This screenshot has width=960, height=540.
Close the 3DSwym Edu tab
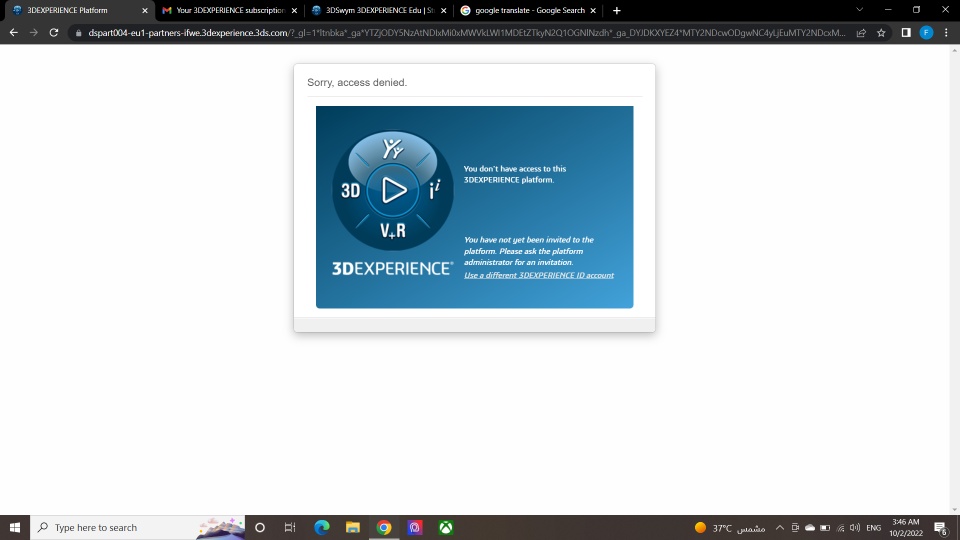coord(444,10)
